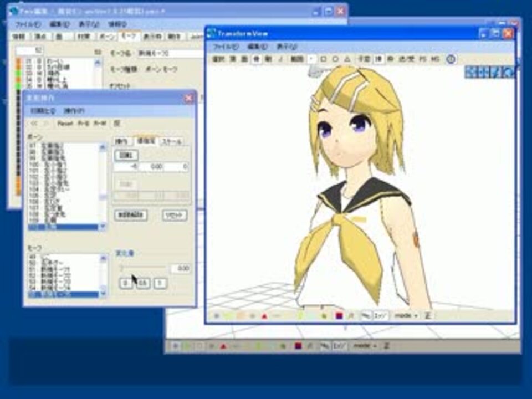This screenshot has width=532, height=399.
Task: Close the transform dialog with its X button
Action: (188, 99)
